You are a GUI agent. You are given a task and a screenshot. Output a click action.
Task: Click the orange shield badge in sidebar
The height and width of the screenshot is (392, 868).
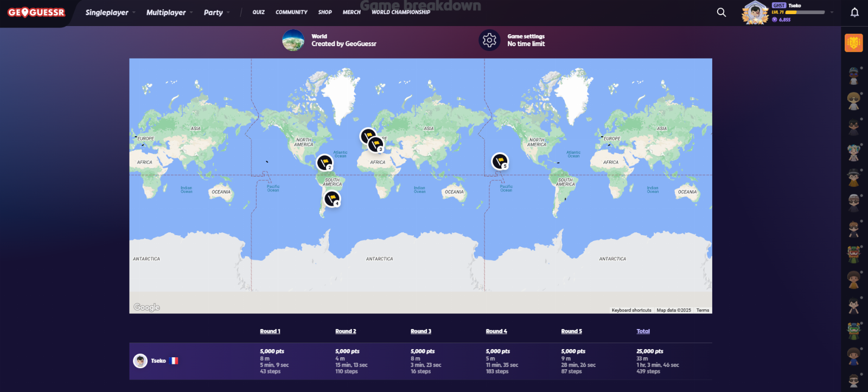pyautogui.click(x=853, y=43)
